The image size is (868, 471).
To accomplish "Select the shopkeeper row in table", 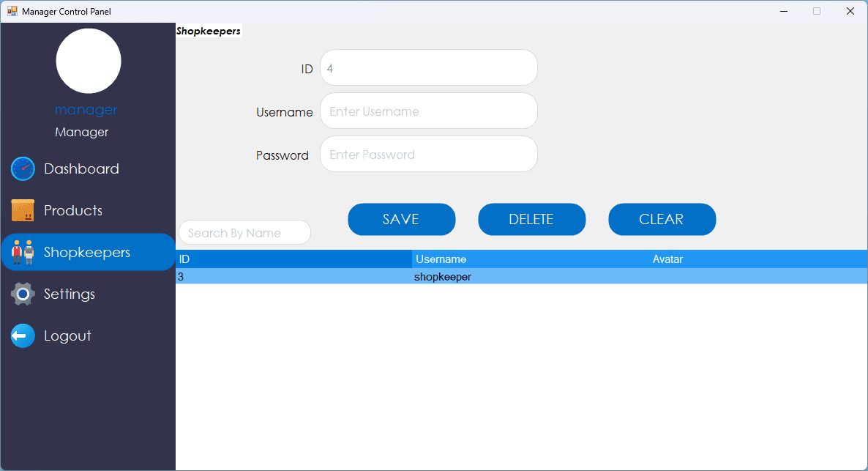I will 443,277.
